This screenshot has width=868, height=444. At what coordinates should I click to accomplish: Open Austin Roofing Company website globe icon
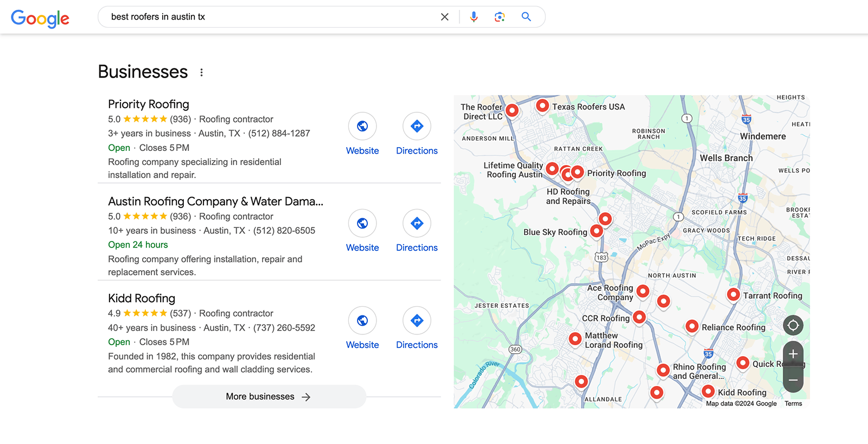pyautogui.click(x=362, y=223)
